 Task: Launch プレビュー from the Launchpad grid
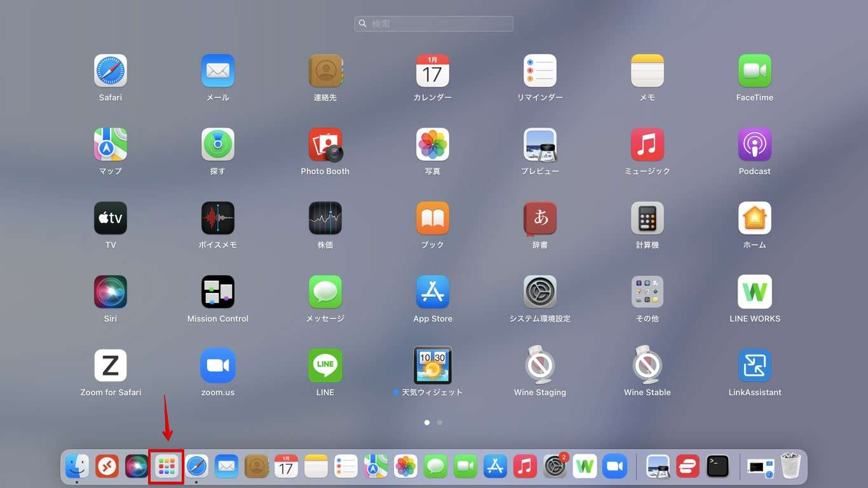[540, 144]
